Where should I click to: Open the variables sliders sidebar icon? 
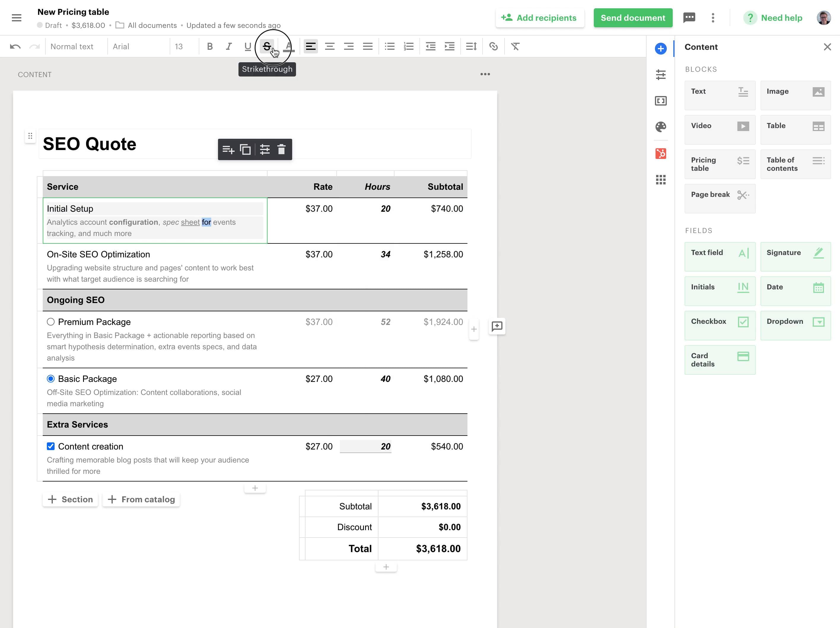pos(660,74)
